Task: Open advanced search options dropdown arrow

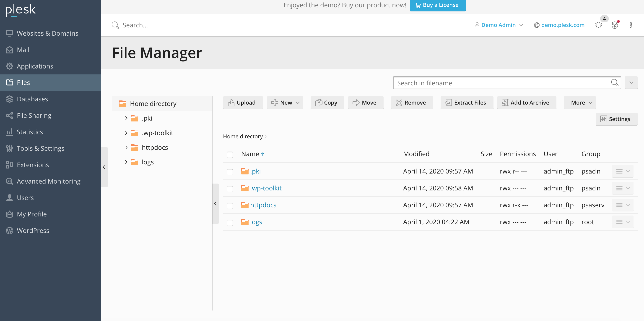Action: [631, 83]
